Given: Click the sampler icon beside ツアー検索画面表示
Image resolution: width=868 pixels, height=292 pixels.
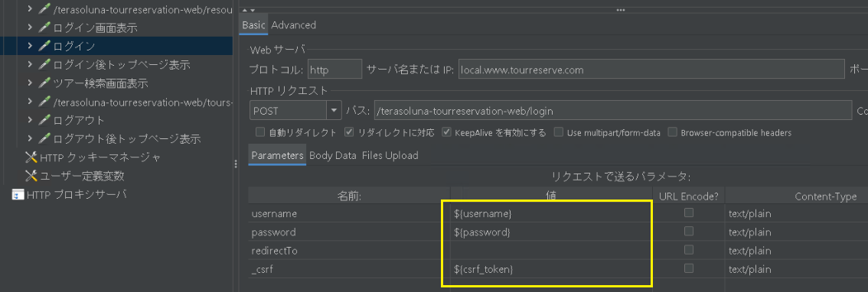Looking at the screenshot, I should pos(45,83).
